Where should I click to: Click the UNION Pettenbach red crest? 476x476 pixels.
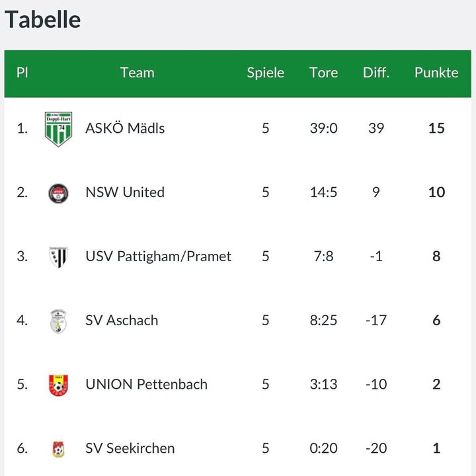pyautogui.click(x=58, y=385)
